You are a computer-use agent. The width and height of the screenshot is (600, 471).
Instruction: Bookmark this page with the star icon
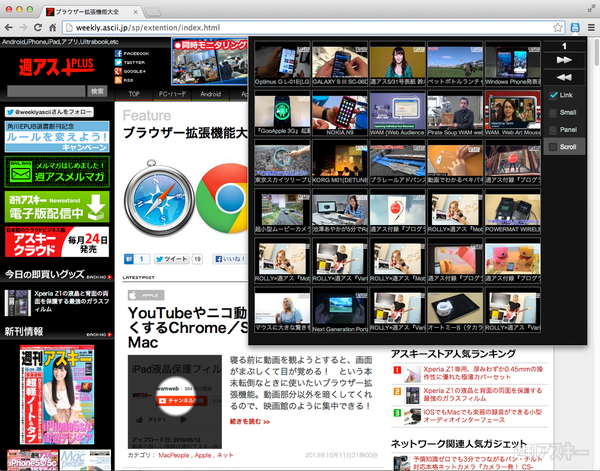pos(558,28)
